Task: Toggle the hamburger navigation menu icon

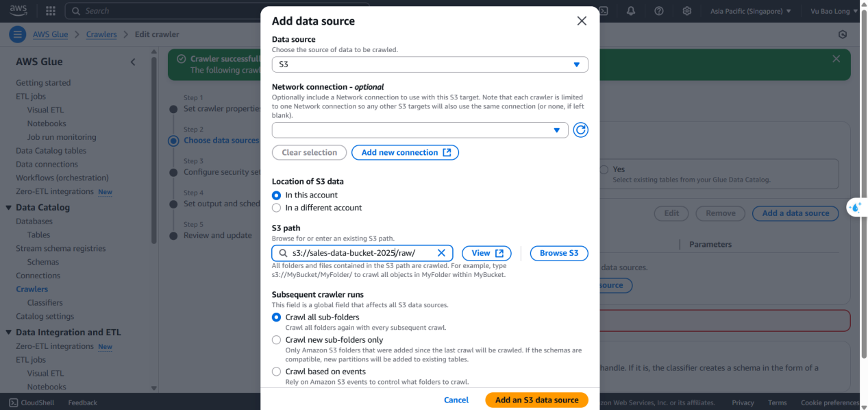Action: pos(17,34)
